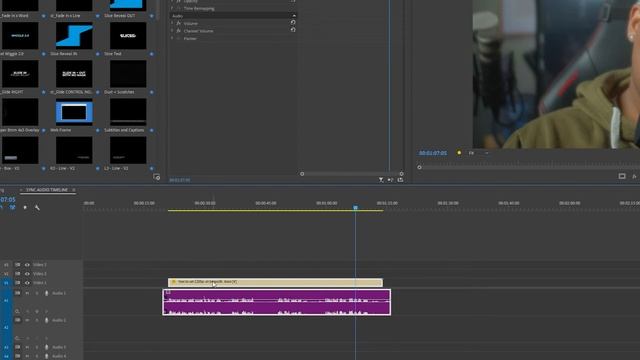Image resolution: width=640 pixels, height=360 pixels.
Task: Toggle Video 2 track visibility eye
Action: click(27, 274)
